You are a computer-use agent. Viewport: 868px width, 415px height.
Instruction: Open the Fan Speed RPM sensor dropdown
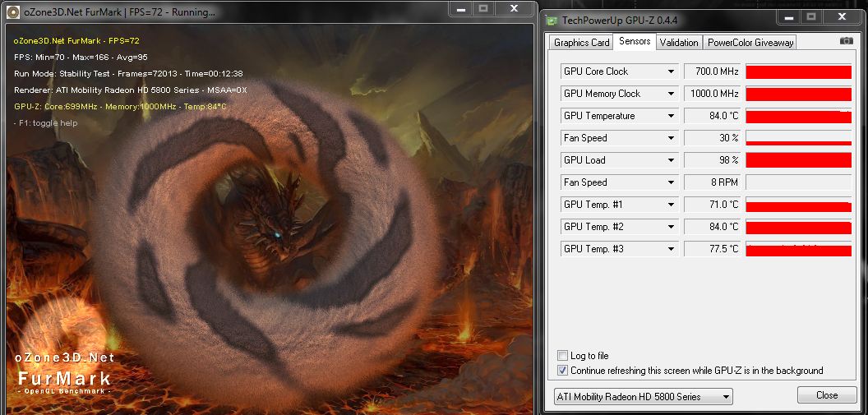[x=671, y=182]
